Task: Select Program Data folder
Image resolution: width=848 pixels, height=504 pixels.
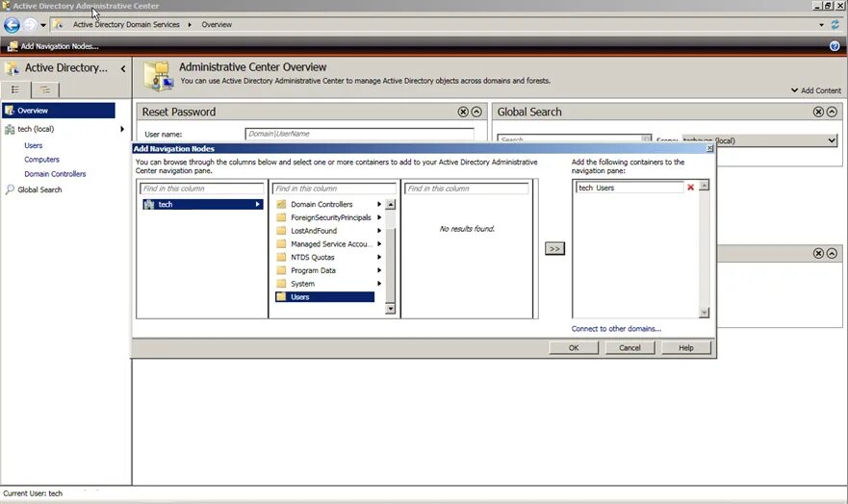Action: point(324,270)
